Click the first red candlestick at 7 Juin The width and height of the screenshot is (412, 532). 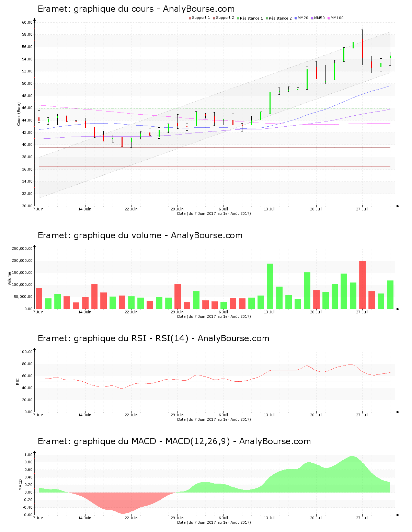(x=39, y=119)
